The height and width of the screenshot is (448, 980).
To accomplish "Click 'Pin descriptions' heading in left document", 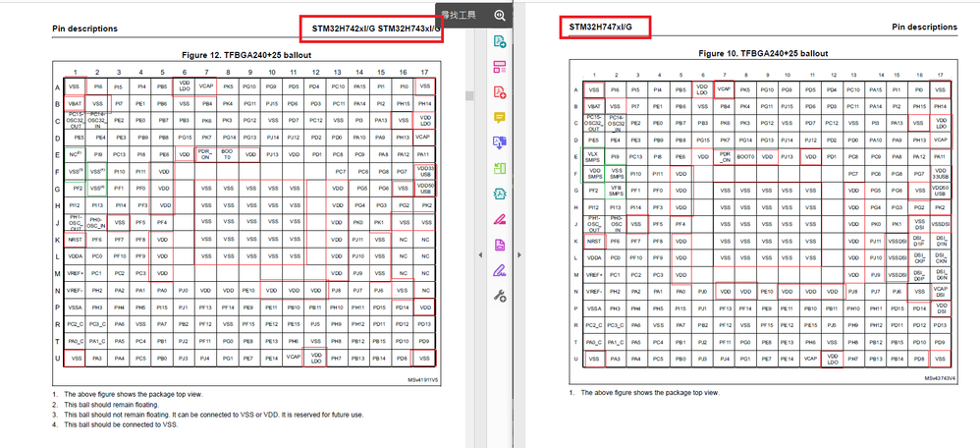I will (84, 28).
